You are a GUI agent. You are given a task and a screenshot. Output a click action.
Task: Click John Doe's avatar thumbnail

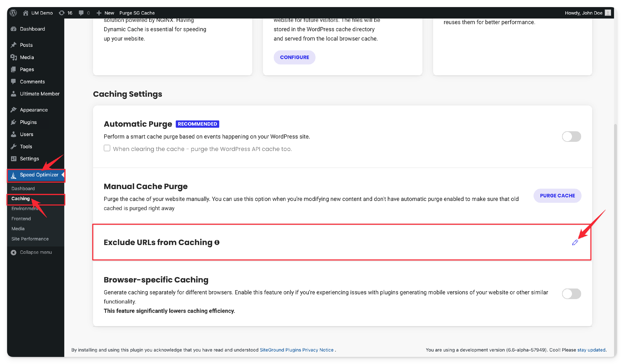tap(608, 13)
